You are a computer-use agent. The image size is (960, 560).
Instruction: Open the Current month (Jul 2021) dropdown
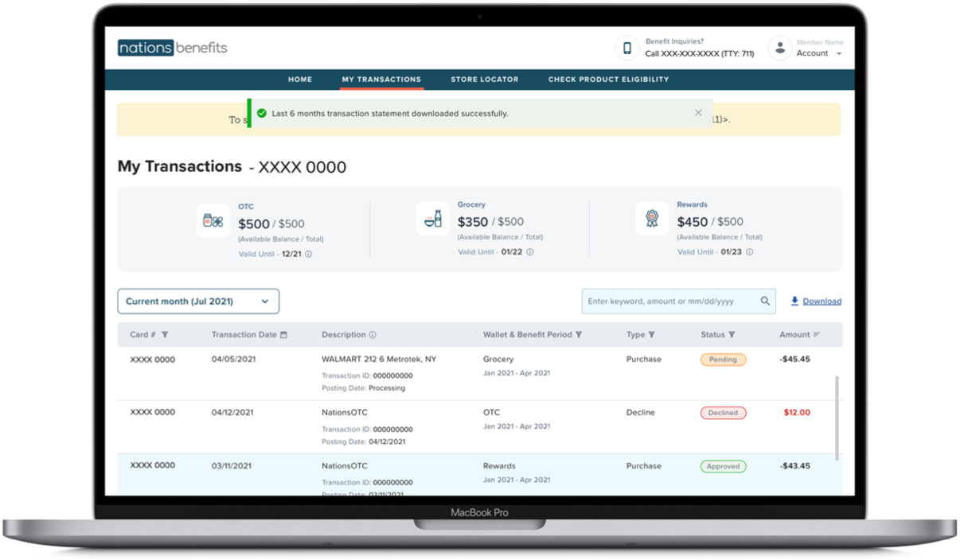click(198, 301)
